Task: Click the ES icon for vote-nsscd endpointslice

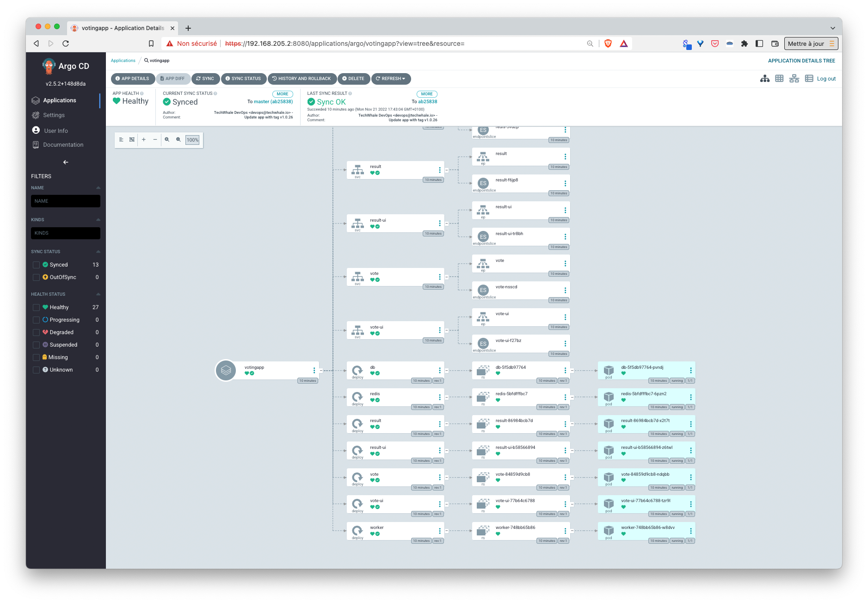Action: click(483, 290)
